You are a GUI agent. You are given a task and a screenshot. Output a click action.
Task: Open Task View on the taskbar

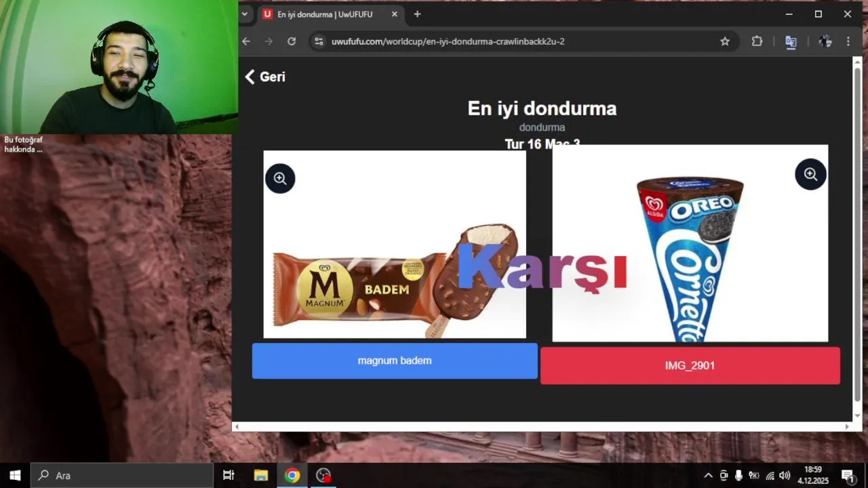[229, 475]
